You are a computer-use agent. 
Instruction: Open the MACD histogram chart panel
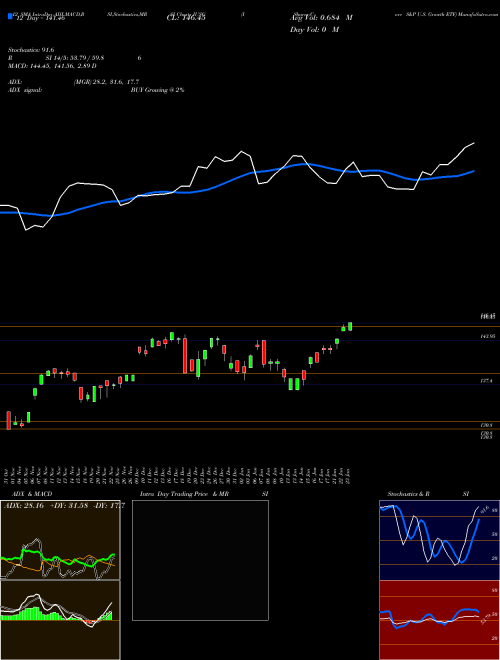(x=60, y=620)
